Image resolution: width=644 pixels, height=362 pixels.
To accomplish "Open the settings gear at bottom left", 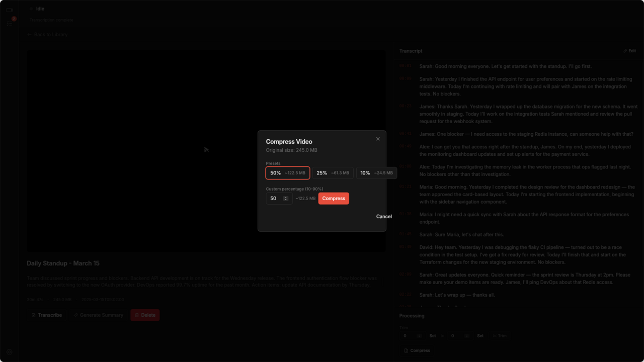I will point(9,352).
